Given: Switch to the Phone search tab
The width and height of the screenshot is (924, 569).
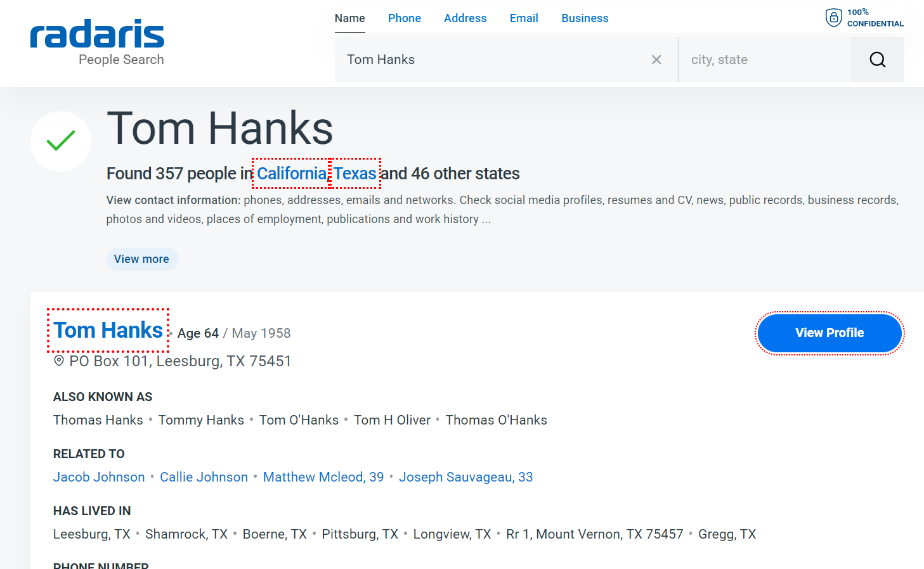Looking at the screenshot, I should point(404,18).
